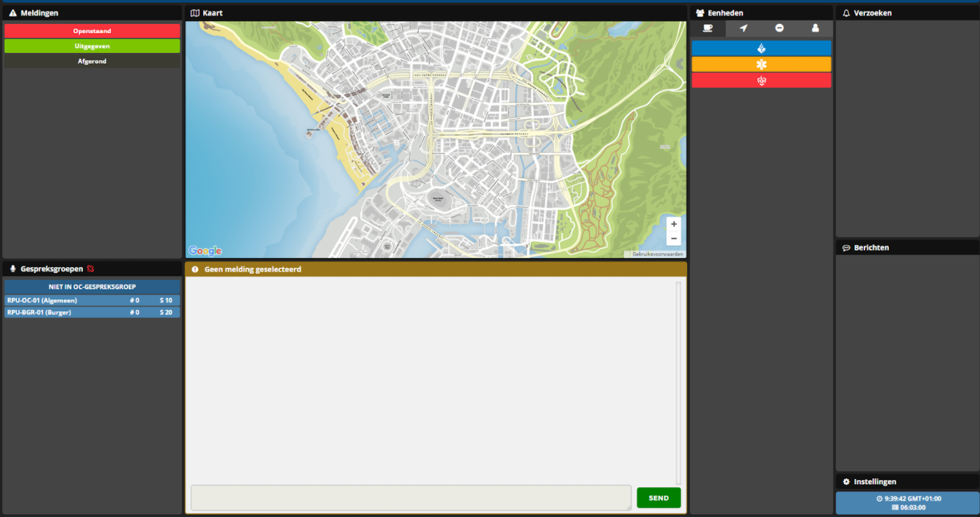Click the Google logo on the map
This screenshot has height=517, width=980.
click(x=205, y=251)
